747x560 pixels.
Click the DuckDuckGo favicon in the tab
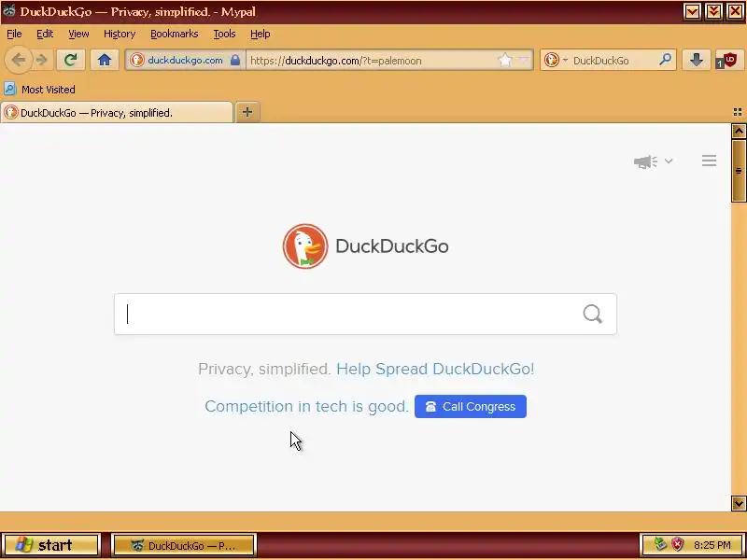tap(10, 112)
